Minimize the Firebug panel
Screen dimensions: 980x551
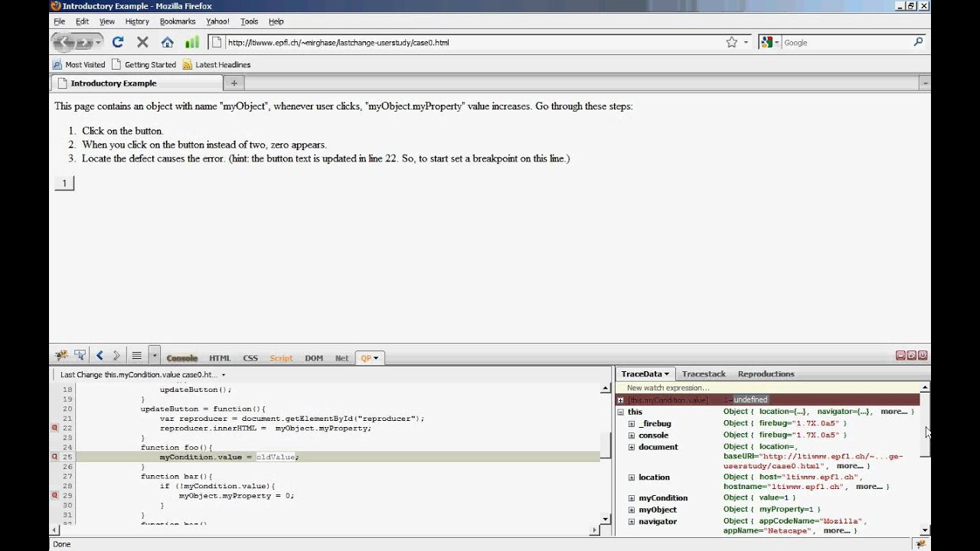click(900, 355)
